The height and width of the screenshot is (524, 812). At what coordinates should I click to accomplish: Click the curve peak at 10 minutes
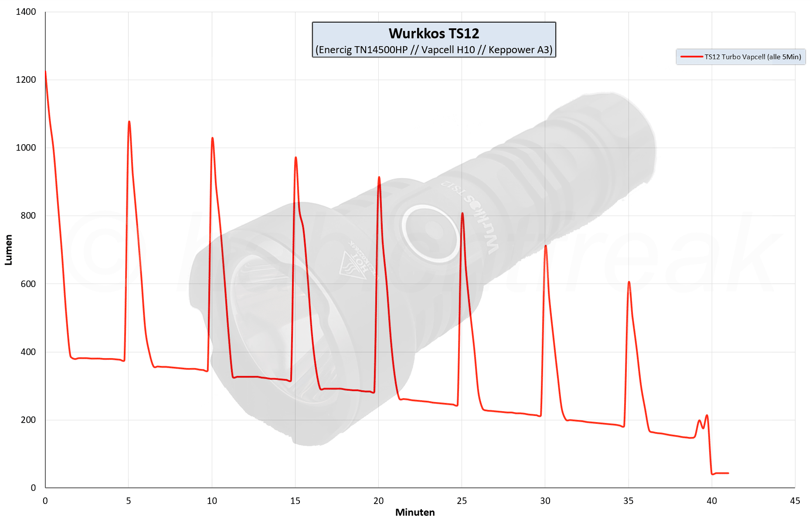[212, 138]
